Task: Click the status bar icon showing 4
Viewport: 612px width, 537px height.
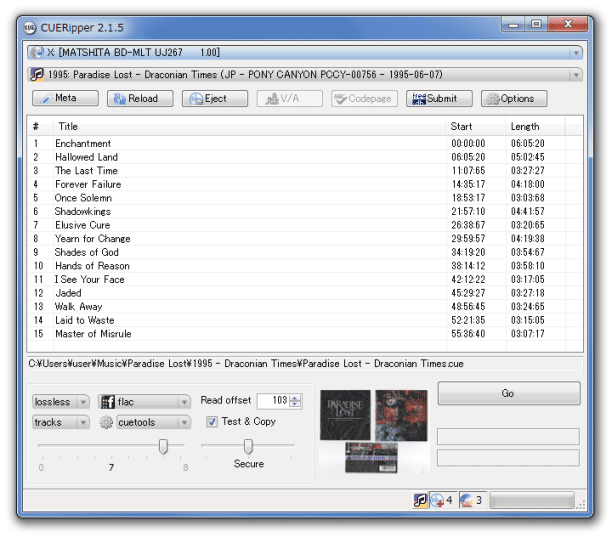Action: tap(443, 500)
